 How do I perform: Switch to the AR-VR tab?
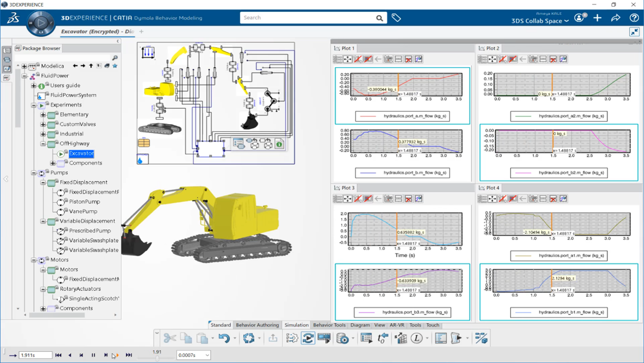click(397, 325)
